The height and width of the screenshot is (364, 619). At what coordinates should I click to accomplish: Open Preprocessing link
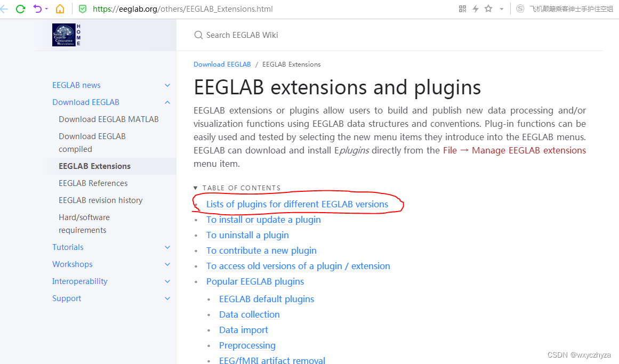point(247,345)
